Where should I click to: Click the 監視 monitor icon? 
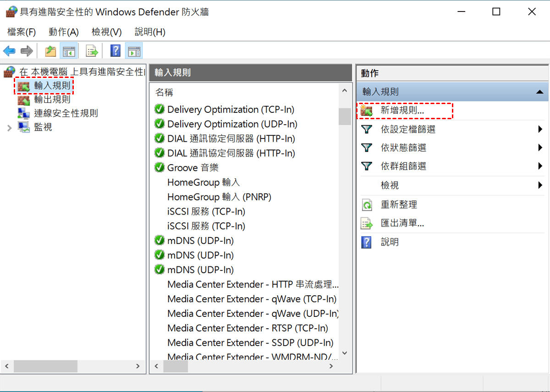pos(24,127)
